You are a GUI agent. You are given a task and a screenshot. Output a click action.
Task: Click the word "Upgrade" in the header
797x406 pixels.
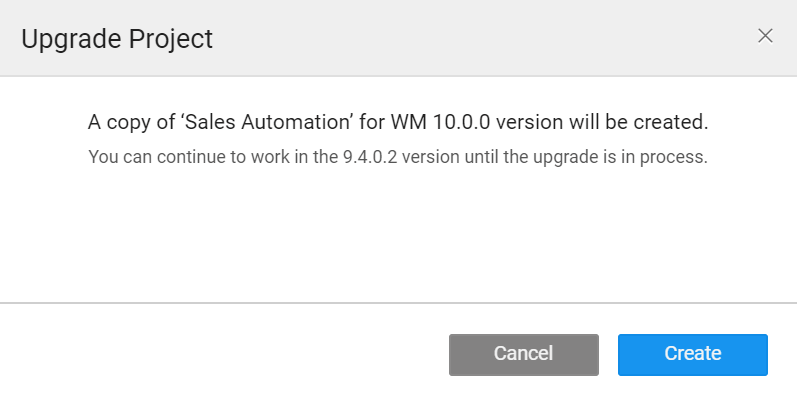click(70, 39)
